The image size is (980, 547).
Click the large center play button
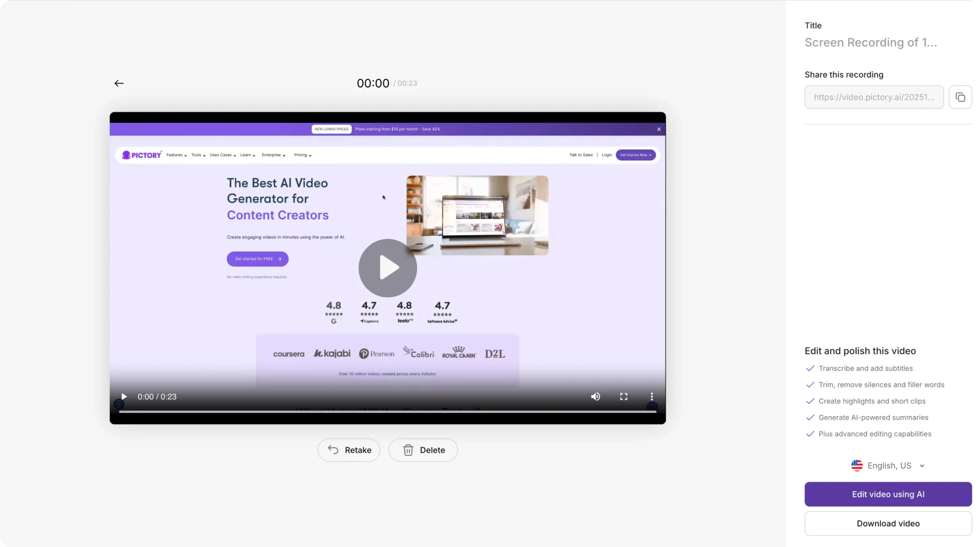click(387, 268)
